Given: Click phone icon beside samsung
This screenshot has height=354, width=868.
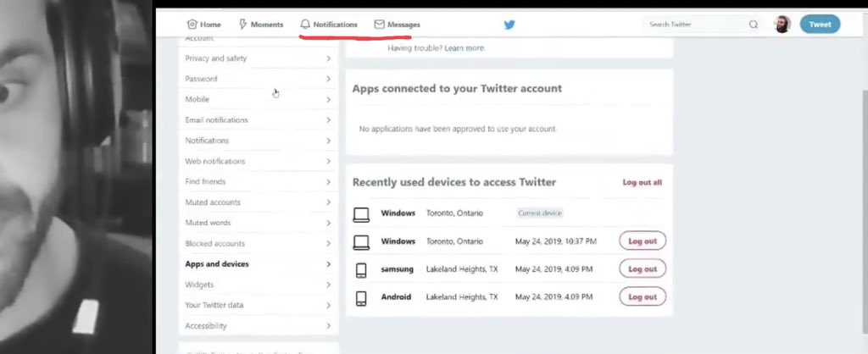Looking at the screenshot, I should 361,270.
